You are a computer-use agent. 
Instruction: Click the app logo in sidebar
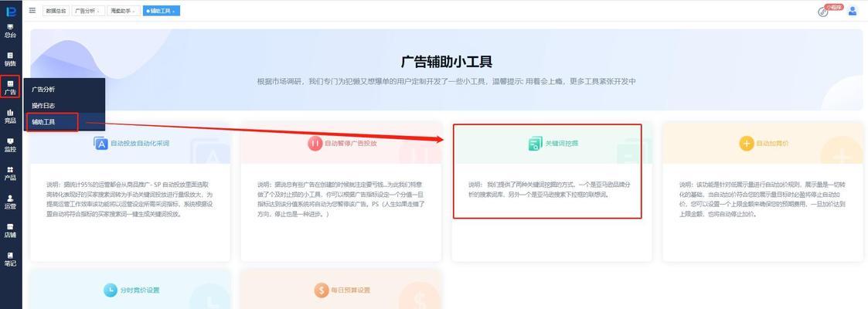tap(11, 11)
